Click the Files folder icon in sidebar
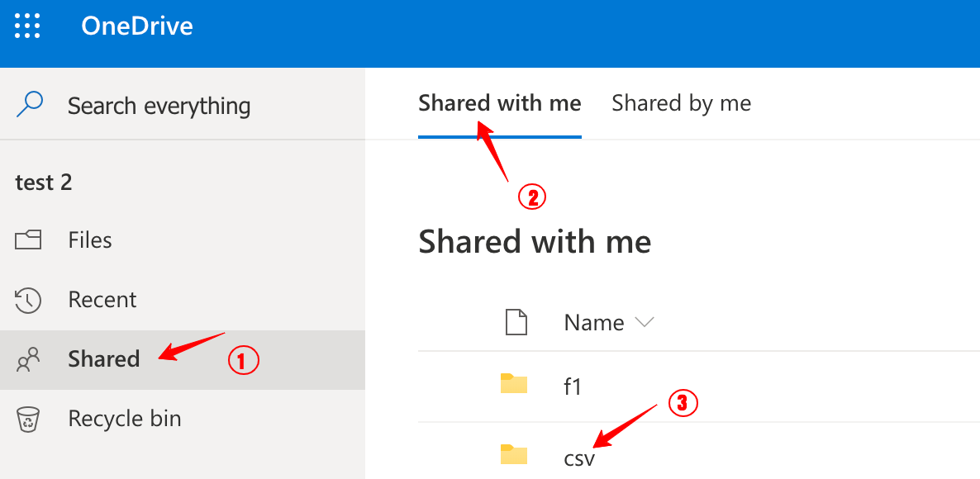980x479 pixels. point(28,240)
